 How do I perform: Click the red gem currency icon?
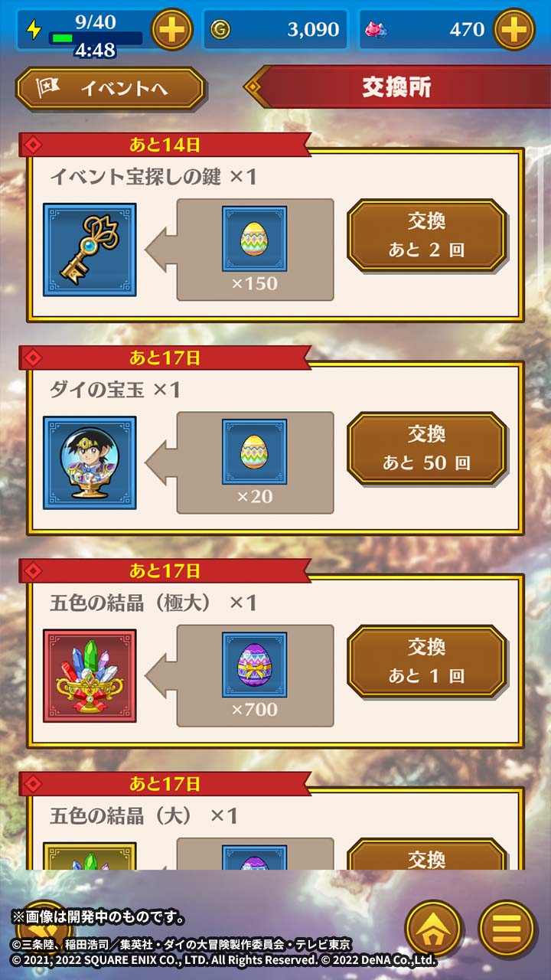[x=376, y=30]
